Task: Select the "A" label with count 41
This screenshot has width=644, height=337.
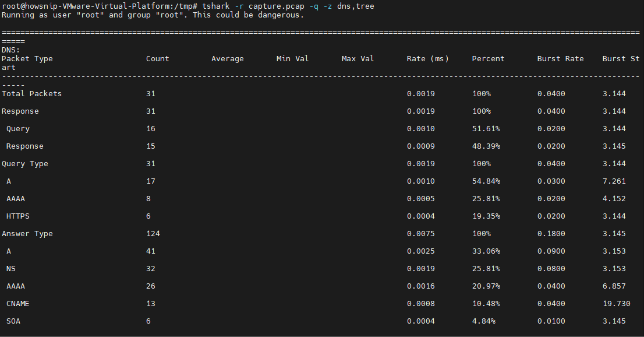Action: pos(9,251)
